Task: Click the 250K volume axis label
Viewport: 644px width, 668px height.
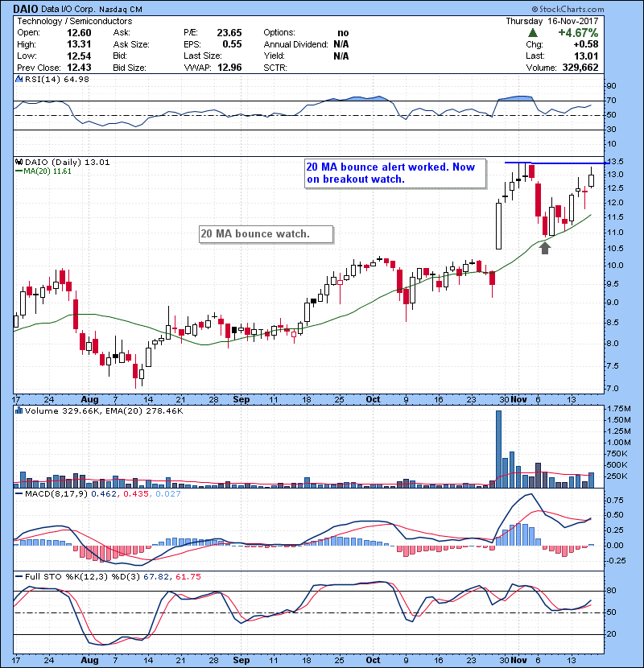Action: coord(617,476)
